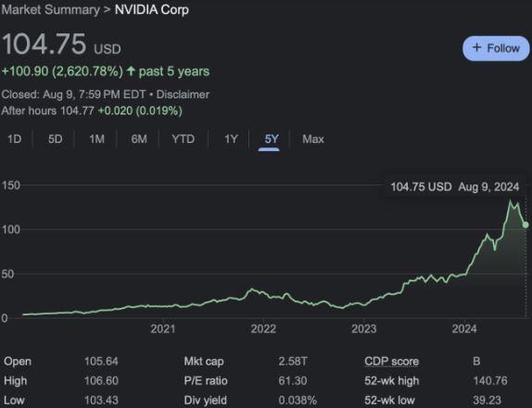The image size is (532, 408).
Task: Click the High value 106.60
Action: [x=101, y=380]
